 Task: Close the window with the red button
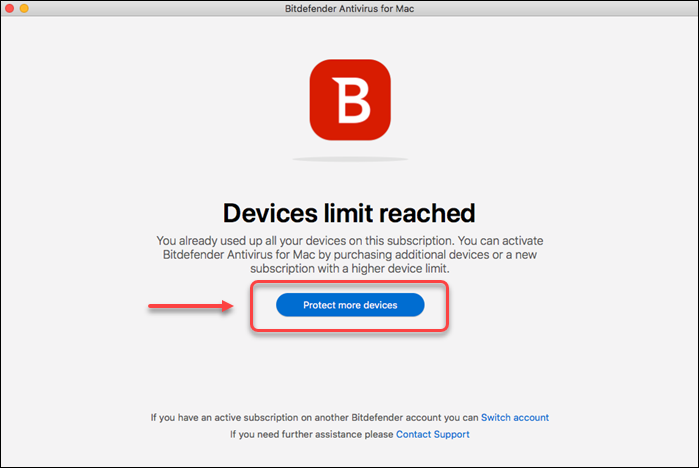pos(10,8)
